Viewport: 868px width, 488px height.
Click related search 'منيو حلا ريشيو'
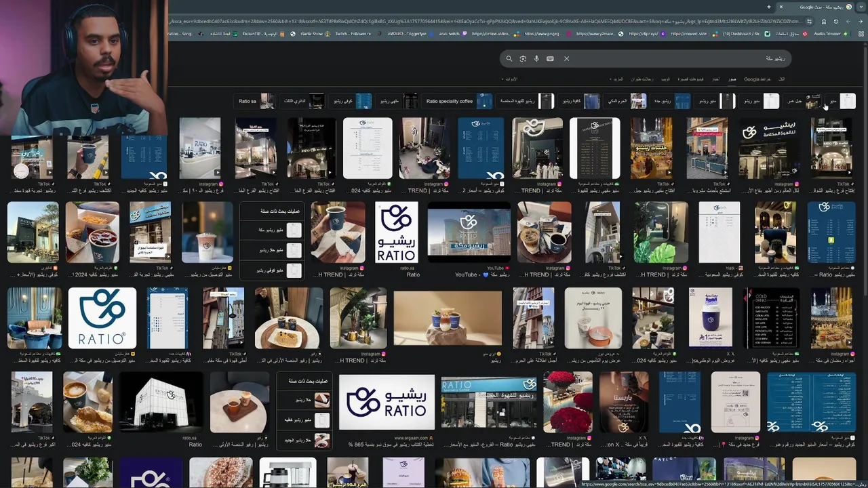pos(272,249)
